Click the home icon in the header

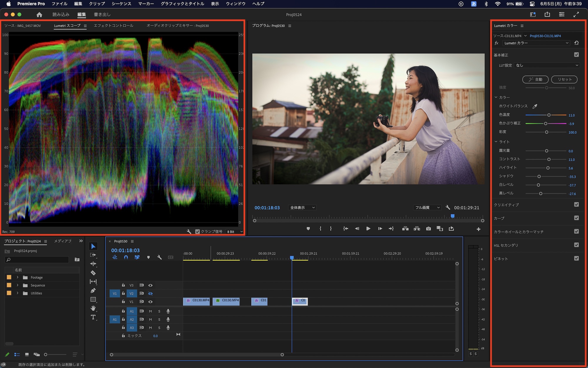[39, 15]
